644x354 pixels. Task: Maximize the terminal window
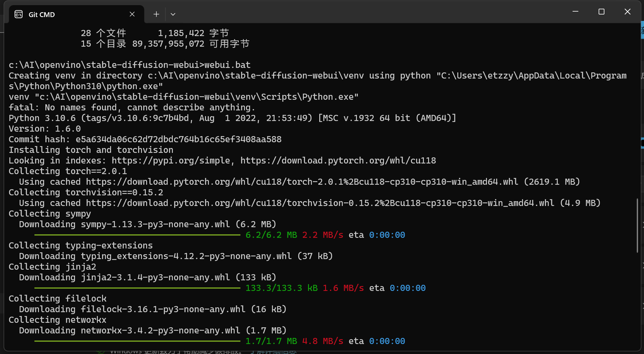[602, 12]
